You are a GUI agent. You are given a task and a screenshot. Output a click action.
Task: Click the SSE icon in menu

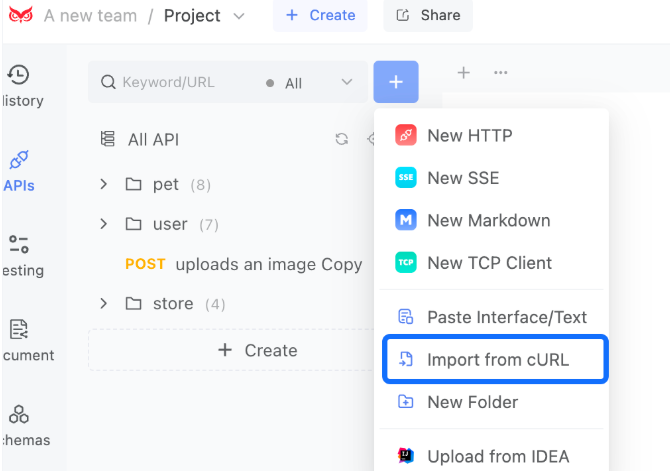pos(406,177)
